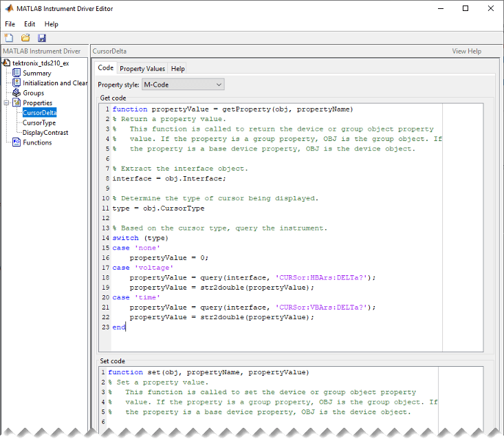Select the Groups node icon
The height and width of the screenshot is (441, 504).
click(x=17, y=93)
